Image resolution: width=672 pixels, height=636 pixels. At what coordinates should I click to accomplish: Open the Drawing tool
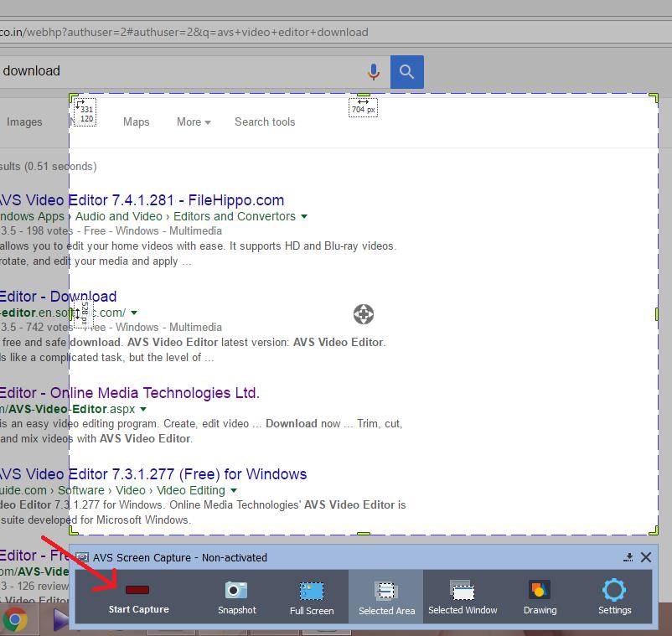[x=540, y=597]
